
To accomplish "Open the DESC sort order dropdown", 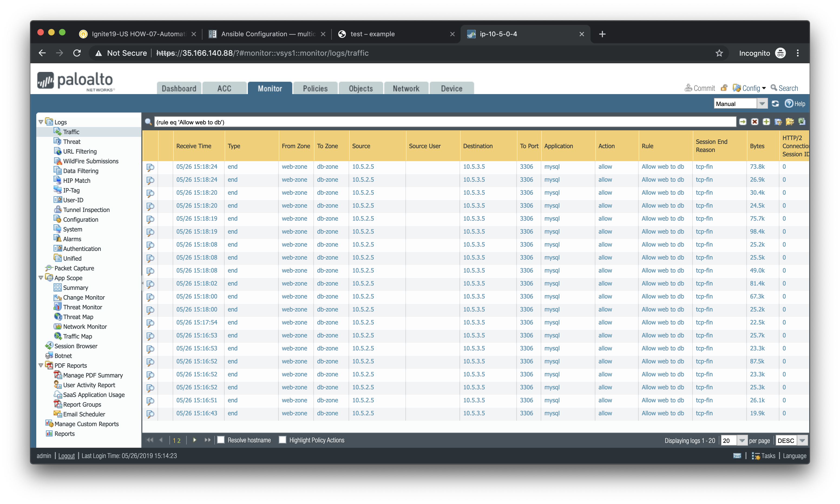I will pos(802,440).
